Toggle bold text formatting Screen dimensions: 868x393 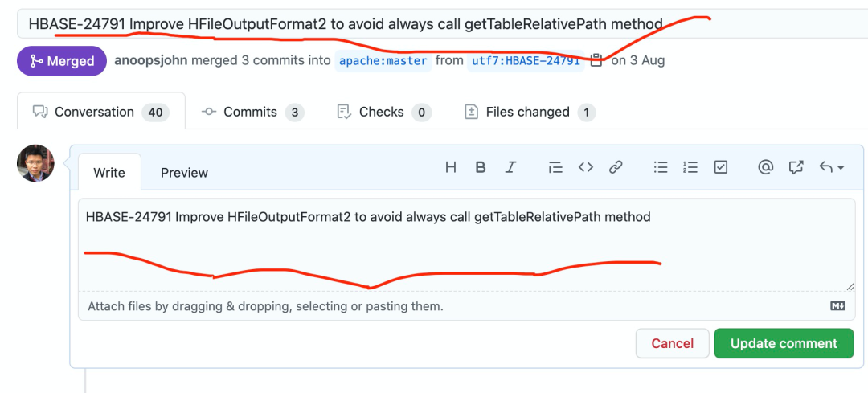click(481, 167)
